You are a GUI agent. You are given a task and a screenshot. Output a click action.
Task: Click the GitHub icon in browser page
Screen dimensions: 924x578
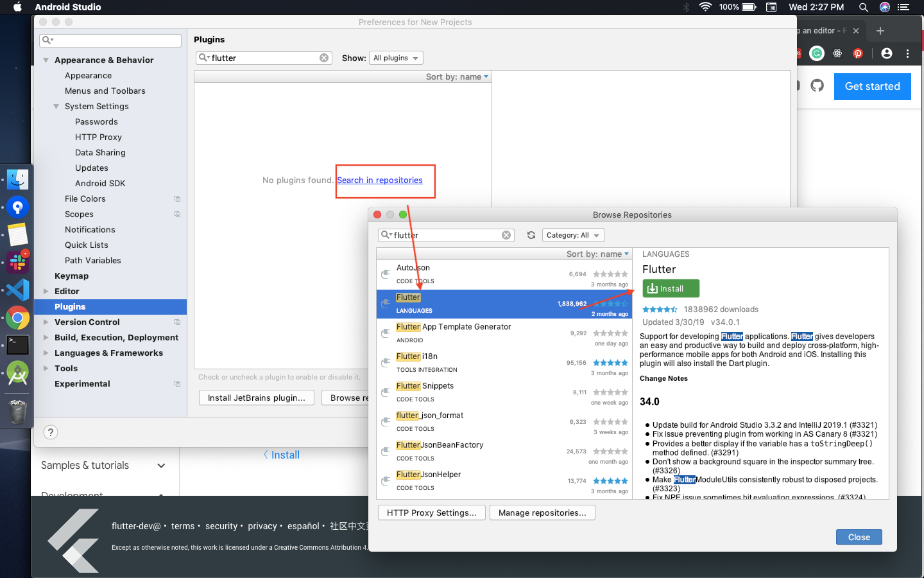click(x=817, y=85)
